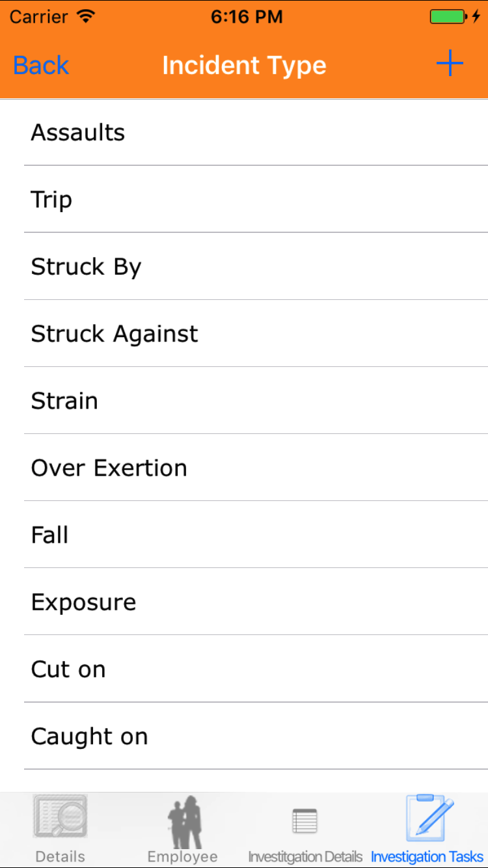Switch to the Details tab label

tap(60, 856)
